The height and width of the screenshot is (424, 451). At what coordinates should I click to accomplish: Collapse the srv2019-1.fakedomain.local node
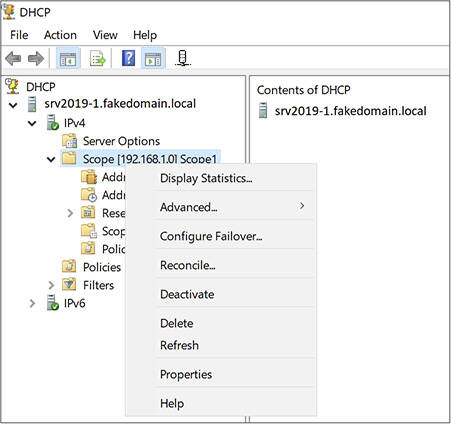pyautogui.click(x=13, y=105)
